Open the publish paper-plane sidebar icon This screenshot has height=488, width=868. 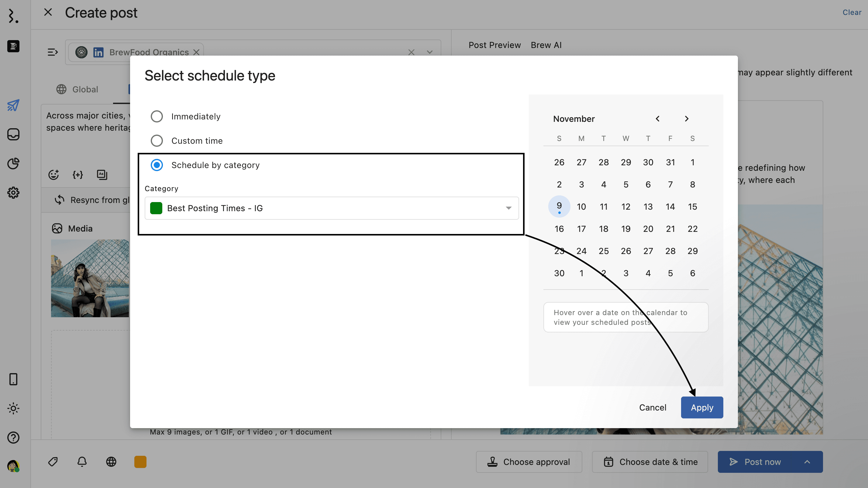tap(13, 105)
